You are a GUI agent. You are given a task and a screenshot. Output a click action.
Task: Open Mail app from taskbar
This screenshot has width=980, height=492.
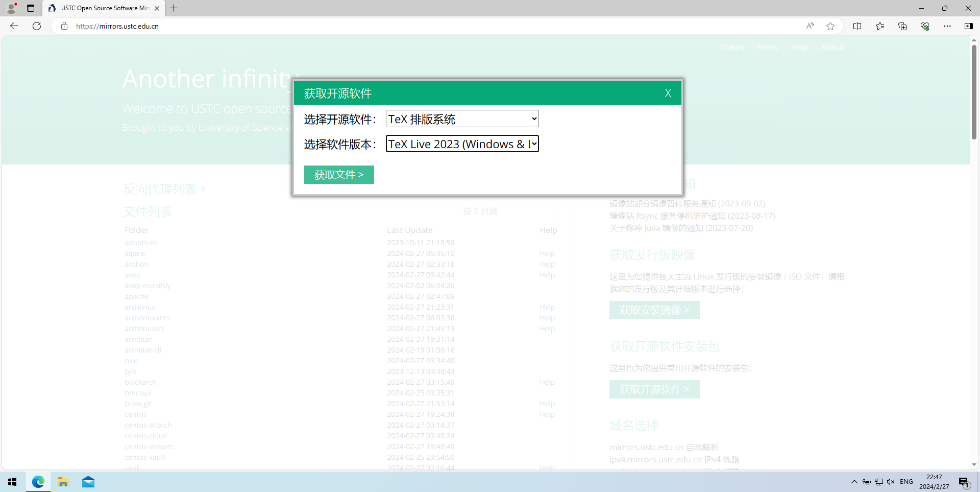88,482
